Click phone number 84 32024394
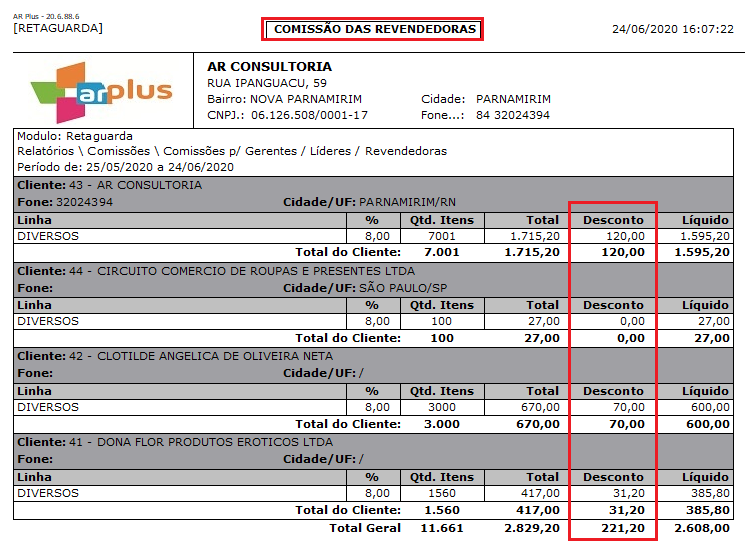 coord(513,115)
